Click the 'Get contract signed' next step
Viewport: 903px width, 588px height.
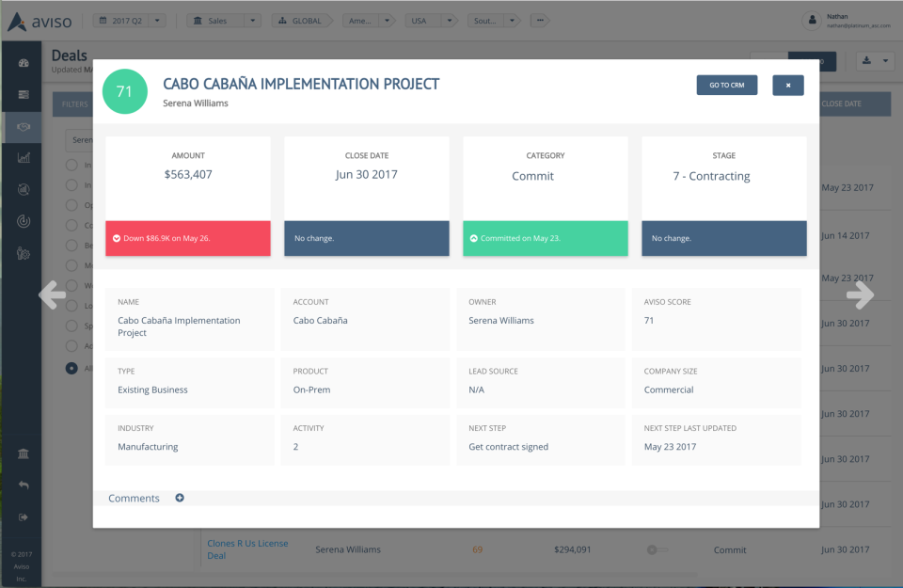[509, 447]
